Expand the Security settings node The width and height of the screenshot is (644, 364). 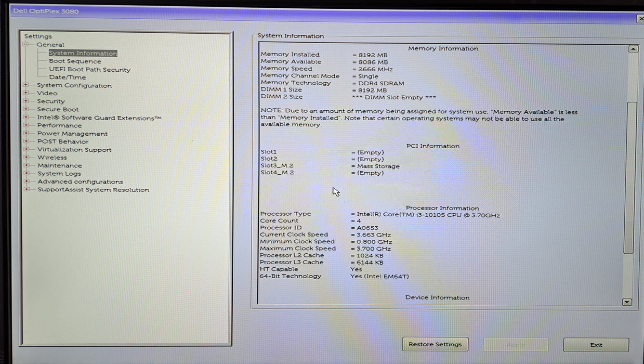click(26, 101)
